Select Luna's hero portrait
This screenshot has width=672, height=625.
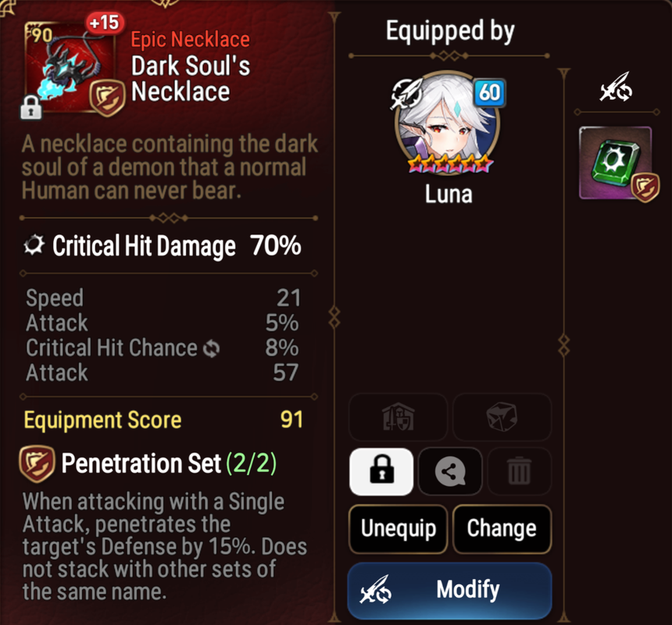click(x=448, y=122)
